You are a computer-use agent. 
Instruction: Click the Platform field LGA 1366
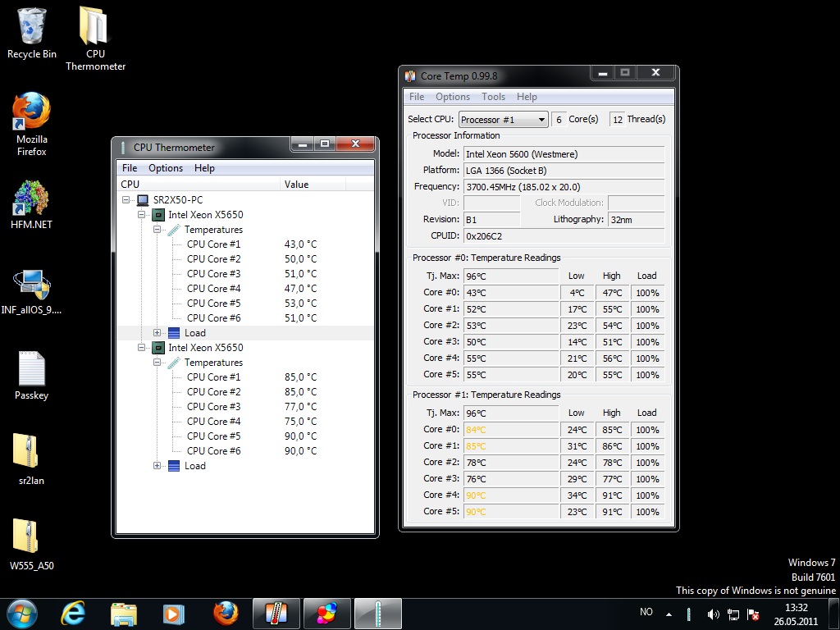pos(564,171)
